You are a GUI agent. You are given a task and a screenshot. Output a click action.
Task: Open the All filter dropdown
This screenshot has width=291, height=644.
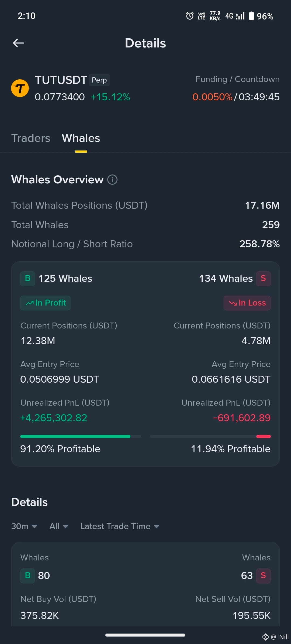pos(58,526)
